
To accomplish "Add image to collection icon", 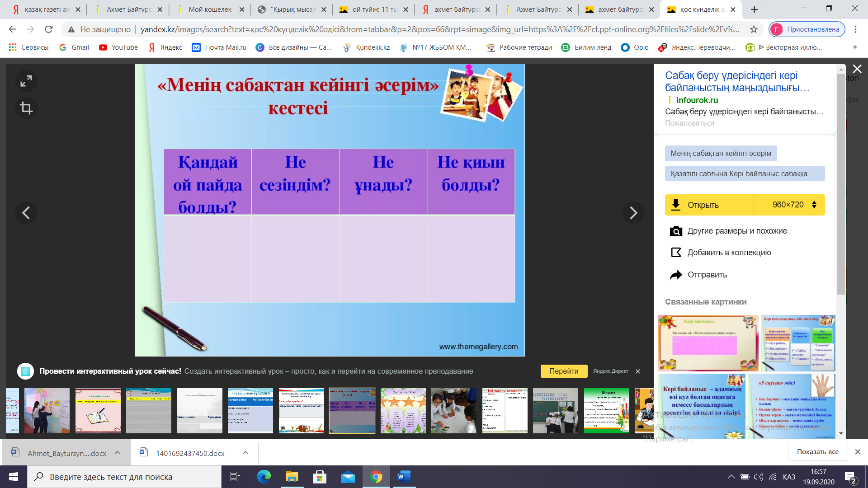I will click(676, 253).
